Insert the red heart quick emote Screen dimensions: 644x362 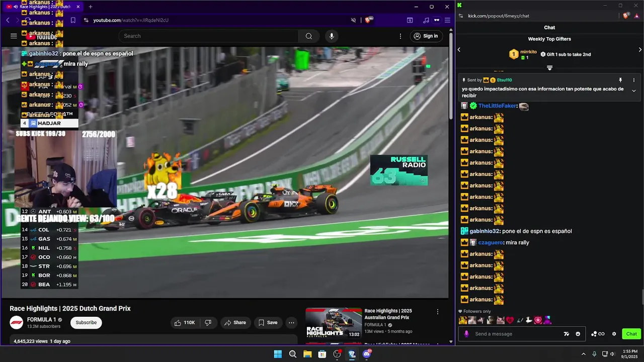[510, 320]
